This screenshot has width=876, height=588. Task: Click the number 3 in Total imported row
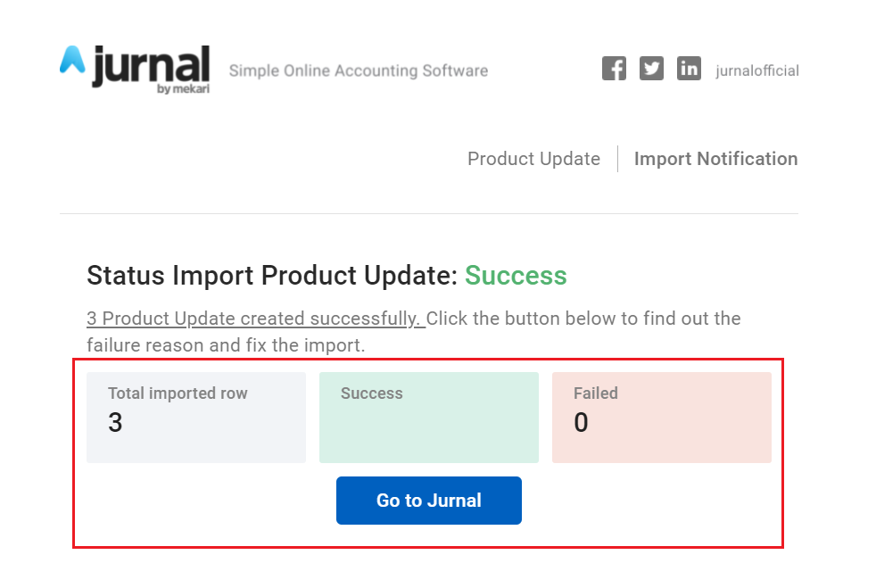pyautogui.click(x=115, y=423)
